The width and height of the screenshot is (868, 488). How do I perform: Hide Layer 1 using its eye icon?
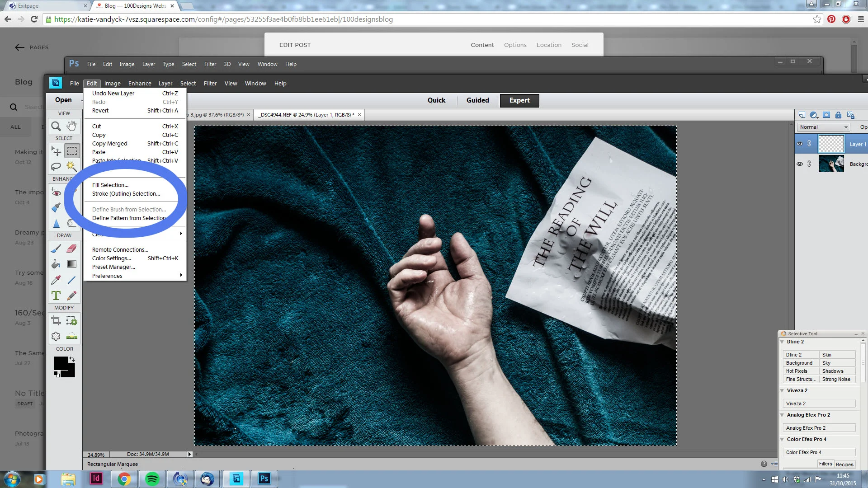[800, 144]
